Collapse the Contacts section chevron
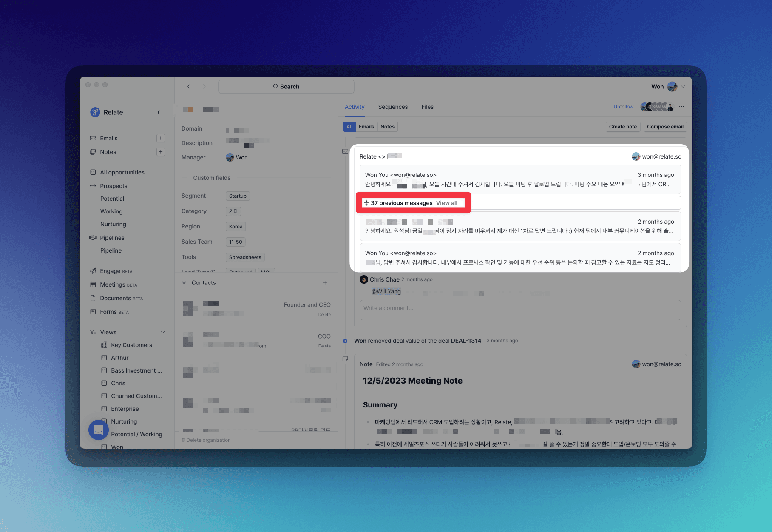The height and width of the screenshot is (532, 772). click(x=184, y=283)
